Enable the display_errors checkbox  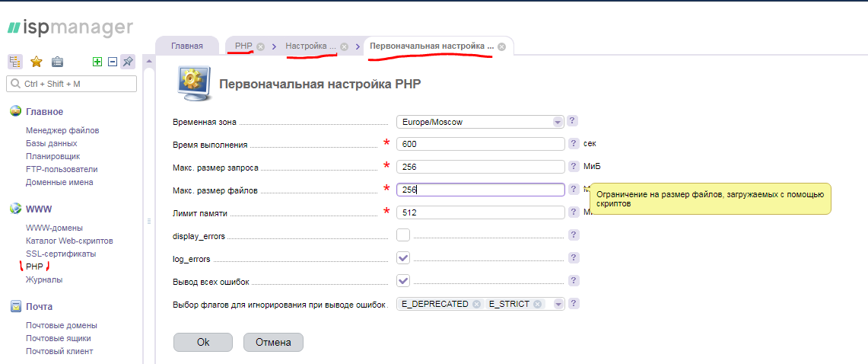click(403, 235)
